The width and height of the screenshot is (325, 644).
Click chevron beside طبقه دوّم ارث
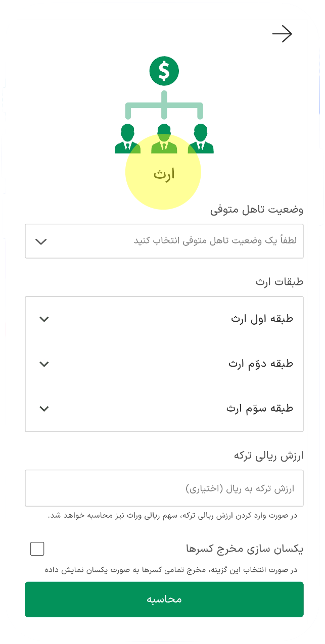[44, 364]
